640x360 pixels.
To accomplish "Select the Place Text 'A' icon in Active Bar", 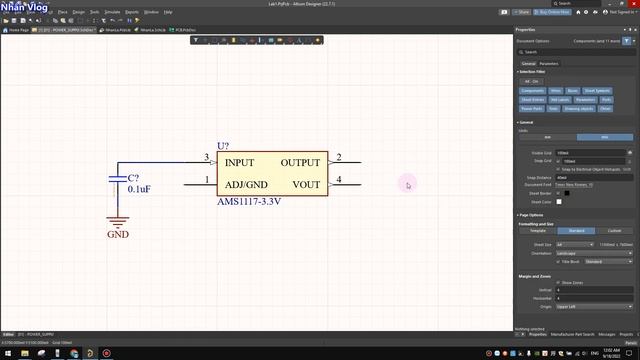I will click(299, 40).
